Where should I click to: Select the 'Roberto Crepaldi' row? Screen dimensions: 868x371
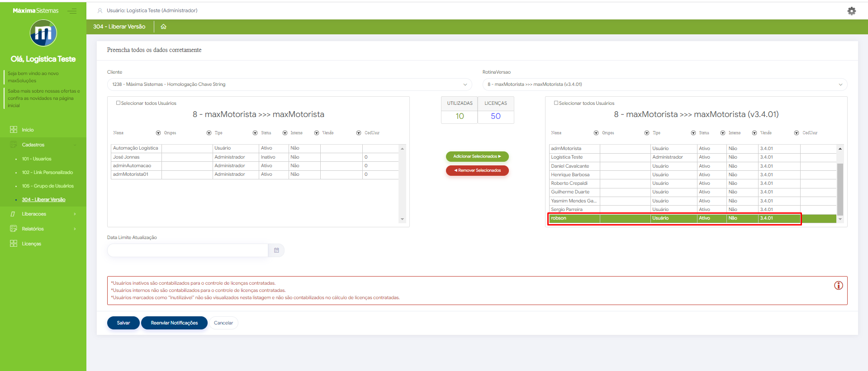click(x=693, y=183)
